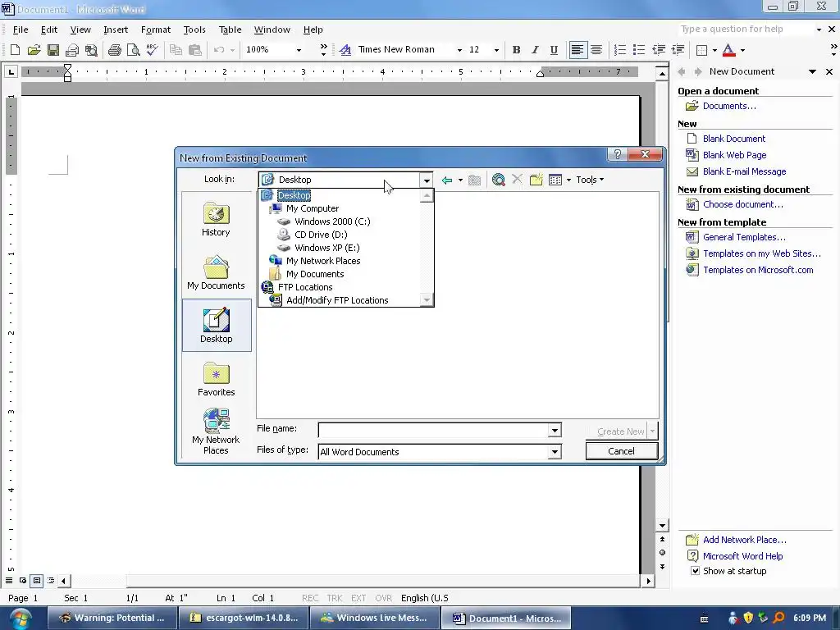Click the New Blank Document toolbar icon

click(x=15, y=50)
